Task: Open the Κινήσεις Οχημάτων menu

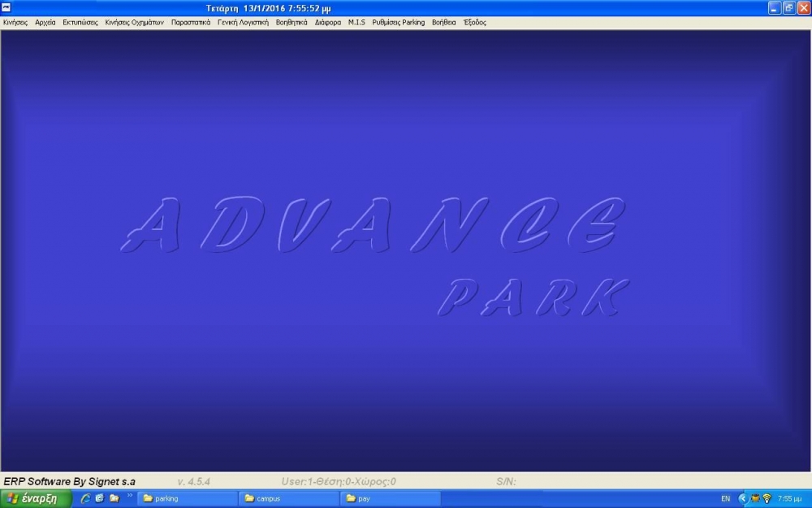Action: (x=134, y=22)
